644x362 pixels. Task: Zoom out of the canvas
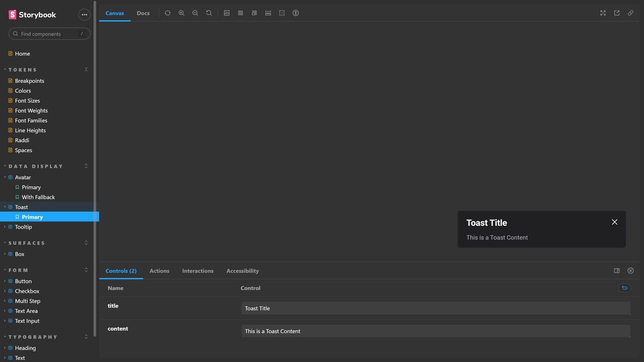tap(195, 13)
